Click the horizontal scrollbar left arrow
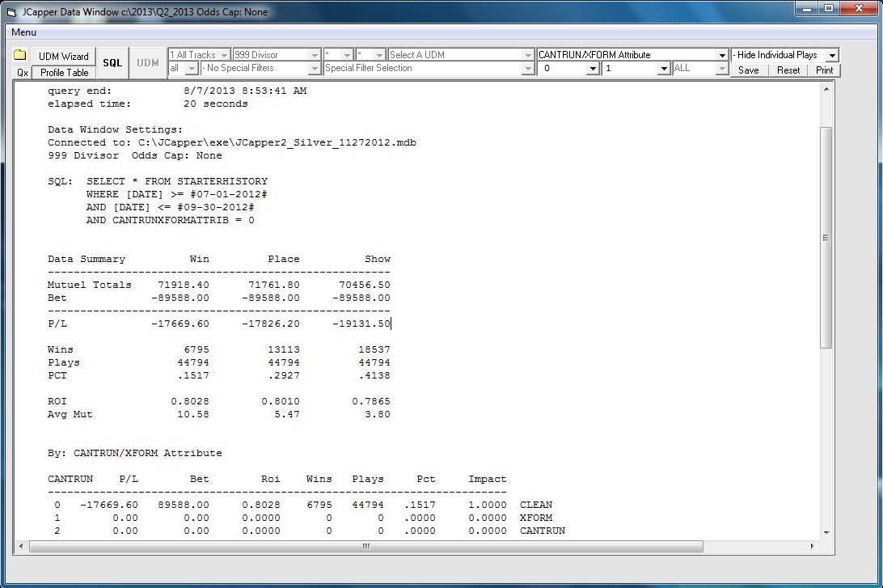Image resolution: width=883 pixels, height=588 pixels. click(21, 546)
